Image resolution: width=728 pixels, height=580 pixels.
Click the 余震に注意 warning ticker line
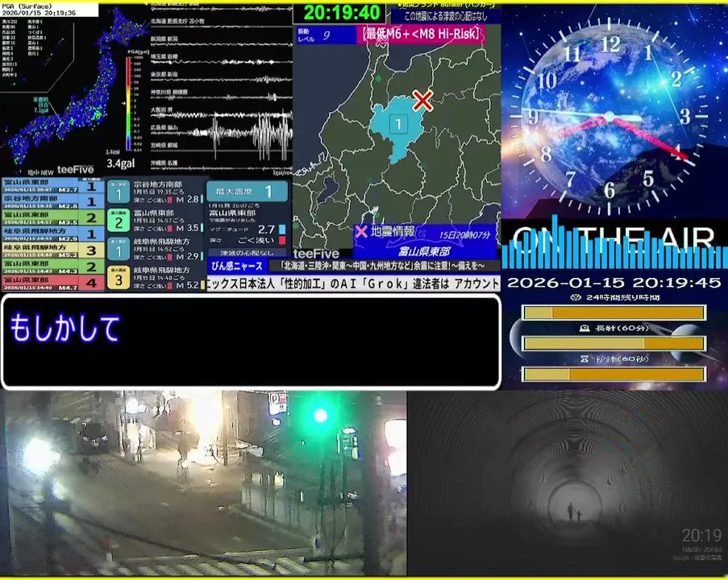384,266
